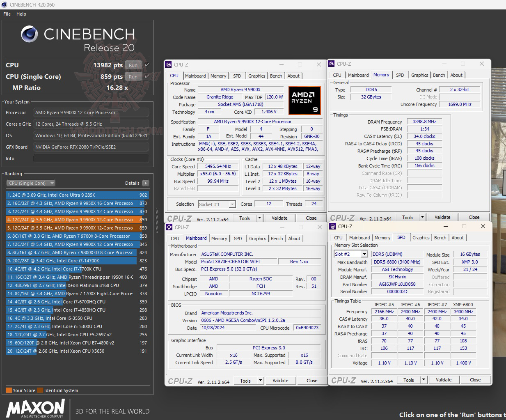Select ranking row Ryzen 7 9700X 8-Core

point(77,236)
